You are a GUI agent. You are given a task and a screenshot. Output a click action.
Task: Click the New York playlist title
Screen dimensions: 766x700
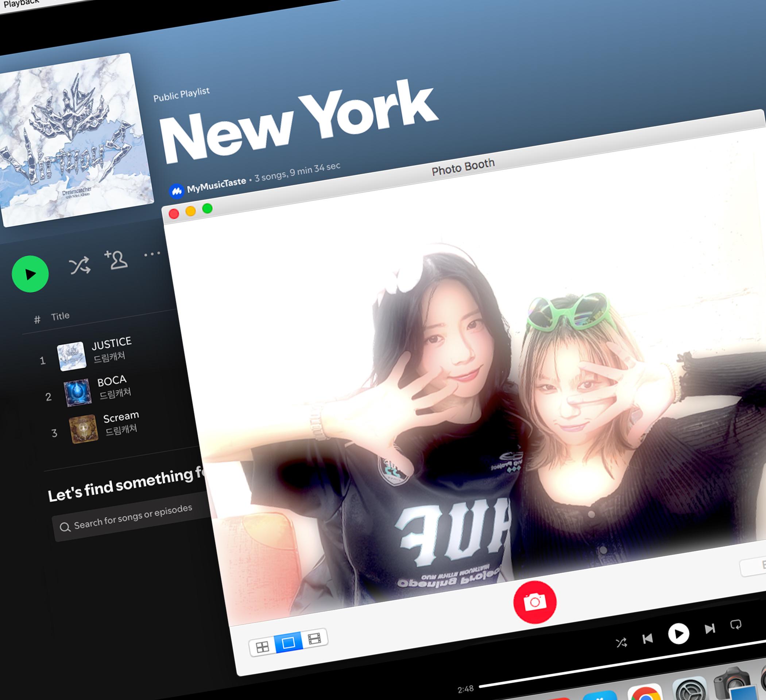click(299, 121)
